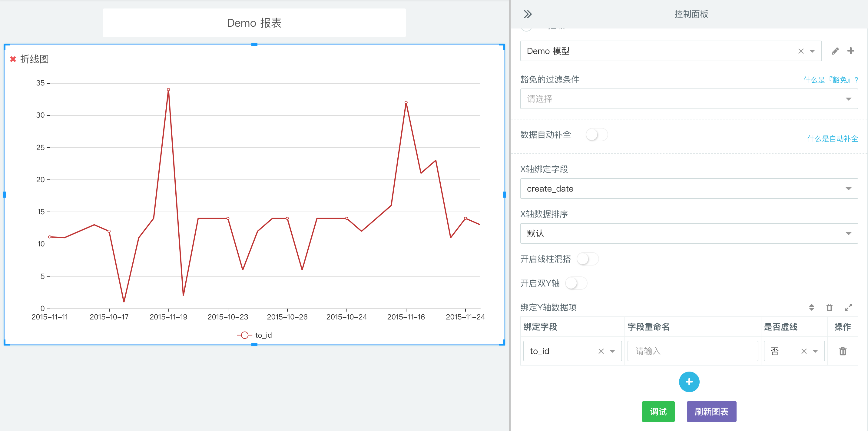Image resolution: width=868 pixels, height=431 pixels.
Task: Click the Demo 报表 title box
Action: click(254, 23)
